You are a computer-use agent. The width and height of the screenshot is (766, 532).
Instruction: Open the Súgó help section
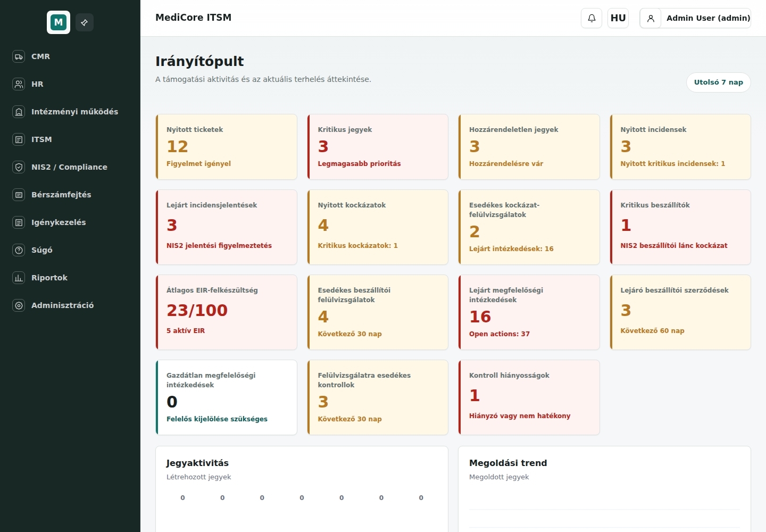(x=70, y=250)
